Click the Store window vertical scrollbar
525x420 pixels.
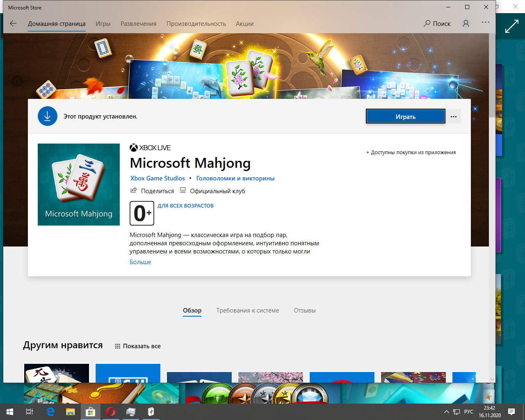[492, 75]
